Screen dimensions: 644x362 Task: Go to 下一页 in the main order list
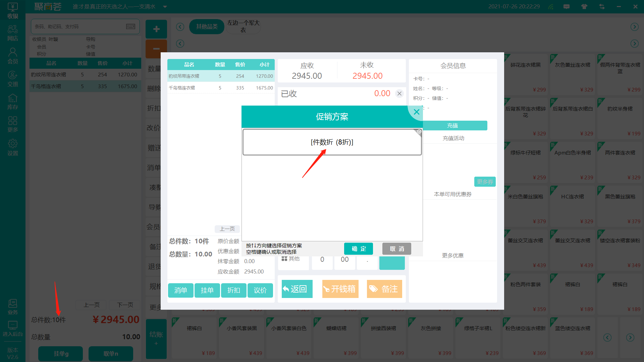click(125, 305)
